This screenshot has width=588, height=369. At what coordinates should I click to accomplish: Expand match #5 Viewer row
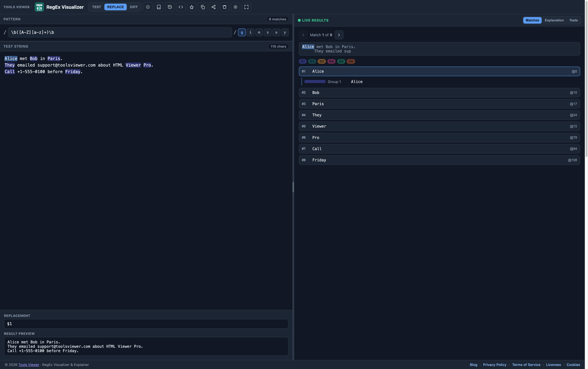[440, 126]
